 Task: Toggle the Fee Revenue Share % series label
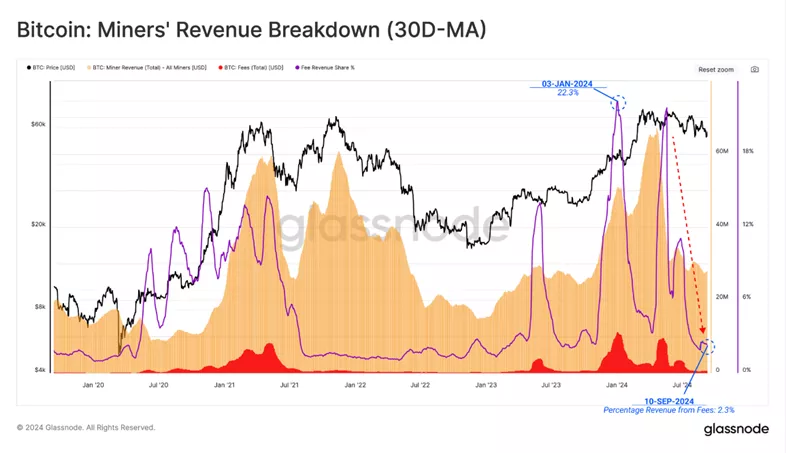[328, 68]
